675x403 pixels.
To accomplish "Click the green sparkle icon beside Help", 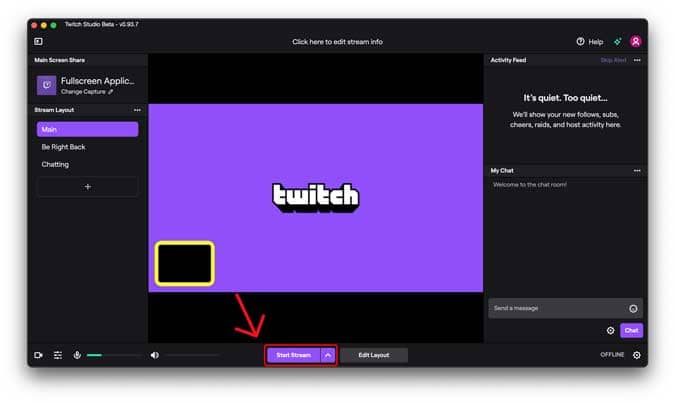I will (x=617, y=42).
